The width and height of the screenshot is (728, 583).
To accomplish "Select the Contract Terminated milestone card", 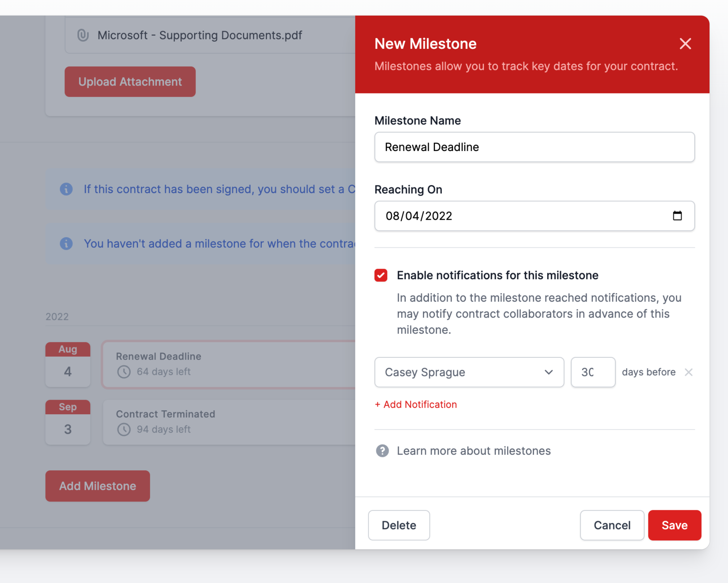I will [x=228, y=422].
